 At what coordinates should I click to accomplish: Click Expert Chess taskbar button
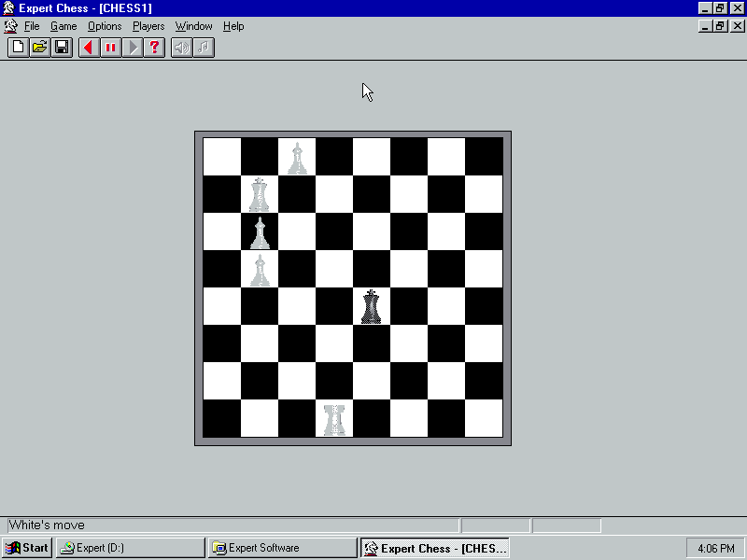[x=434, y=548]
